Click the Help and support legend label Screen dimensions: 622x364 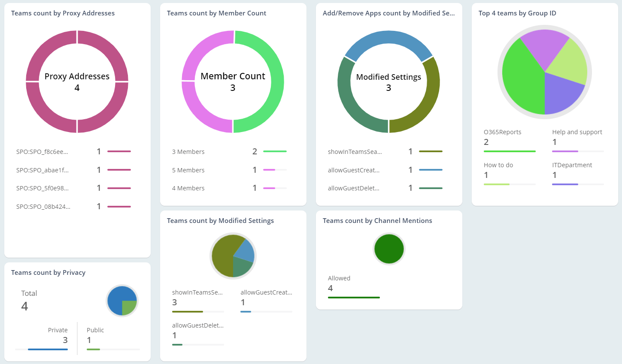(x=577, y=132)
